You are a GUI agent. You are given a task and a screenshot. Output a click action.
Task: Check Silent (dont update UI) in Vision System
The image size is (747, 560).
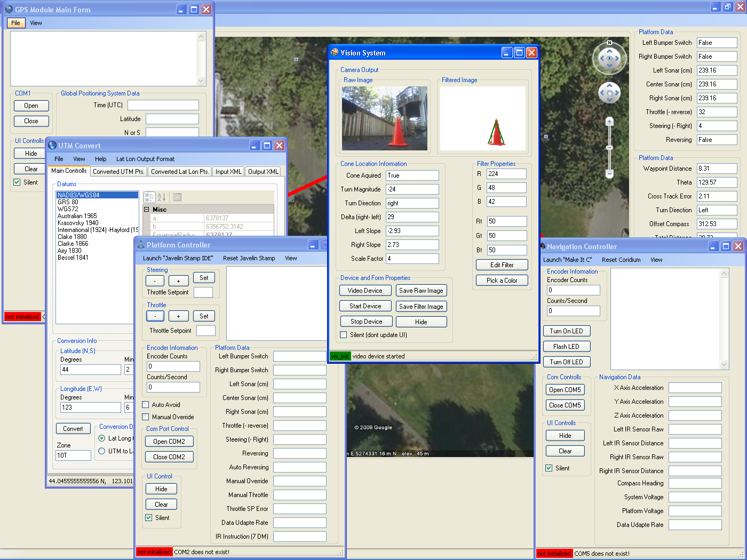tap(344, 335)
